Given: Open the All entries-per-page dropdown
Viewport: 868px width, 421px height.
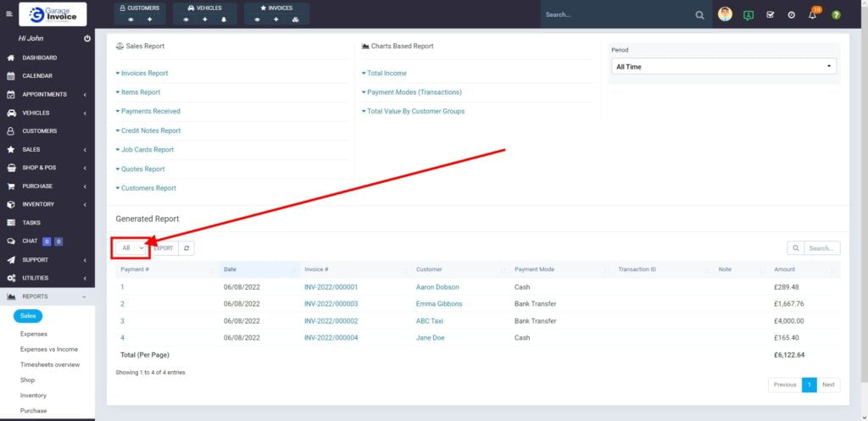Looking at the screenshot, I should pos(132,248).
